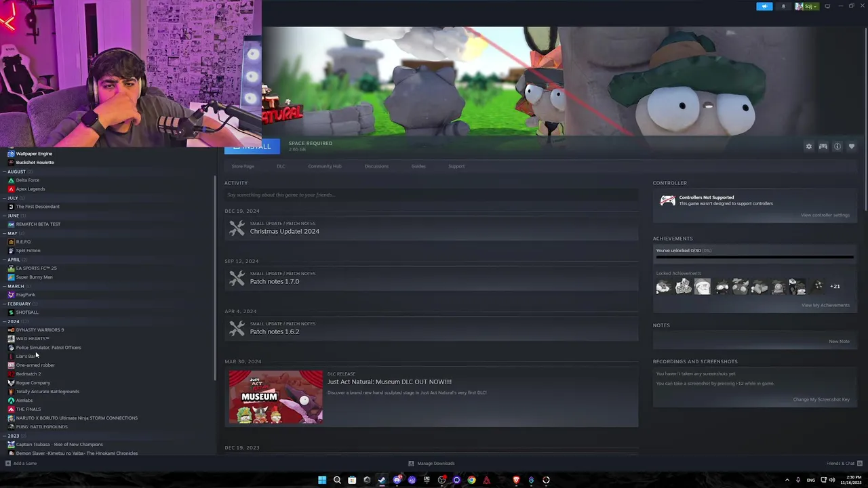
Task: Select Buckshot Roulette in library
Action: [35, 163]
